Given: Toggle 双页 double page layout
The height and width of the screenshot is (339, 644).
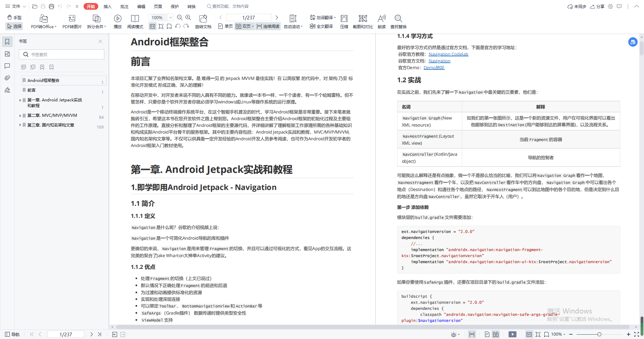Looking at the screenshot, I should [x=244, y=26].
